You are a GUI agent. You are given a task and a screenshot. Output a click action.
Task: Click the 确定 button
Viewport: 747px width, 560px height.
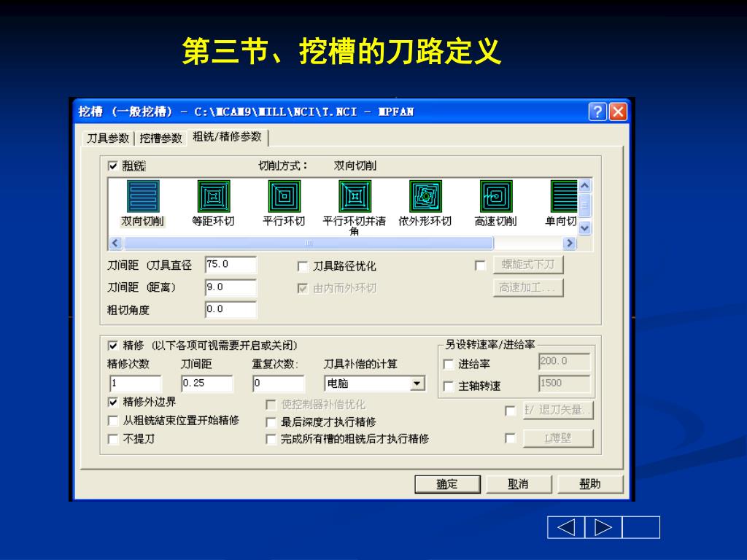pyautogui.click(x=447, y=484)
